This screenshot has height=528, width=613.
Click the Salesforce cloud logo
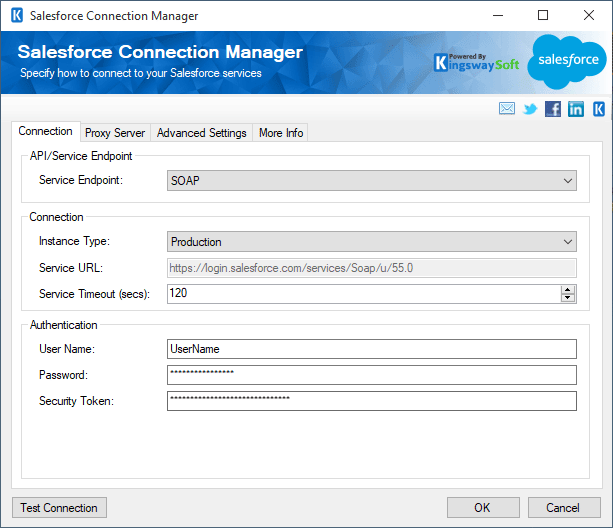point(567,61)
